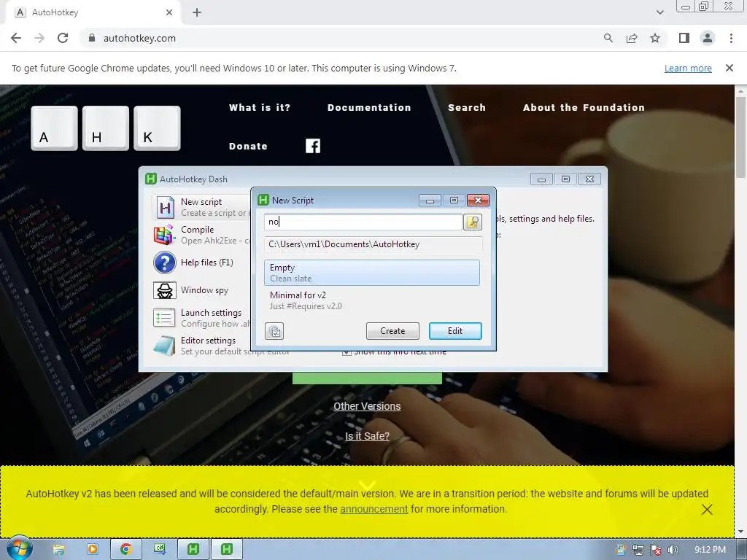Open the Search menu item
This screenshot has height=560, width=747.
tap(467, 108)
